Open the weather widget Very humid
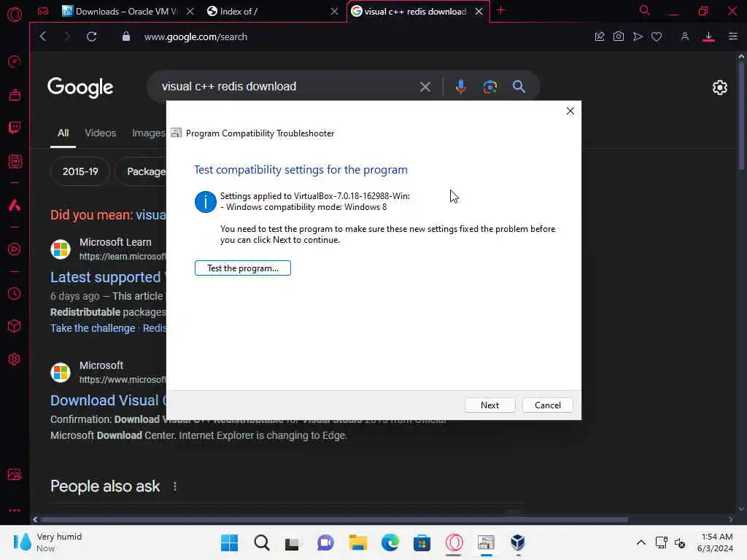 tap(47, 542)
